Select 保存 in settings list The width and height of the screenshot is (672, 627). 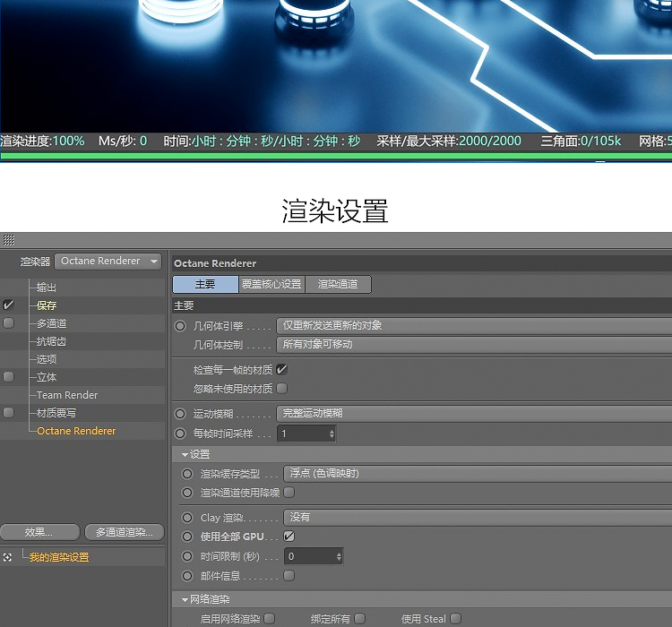[47, 305]
